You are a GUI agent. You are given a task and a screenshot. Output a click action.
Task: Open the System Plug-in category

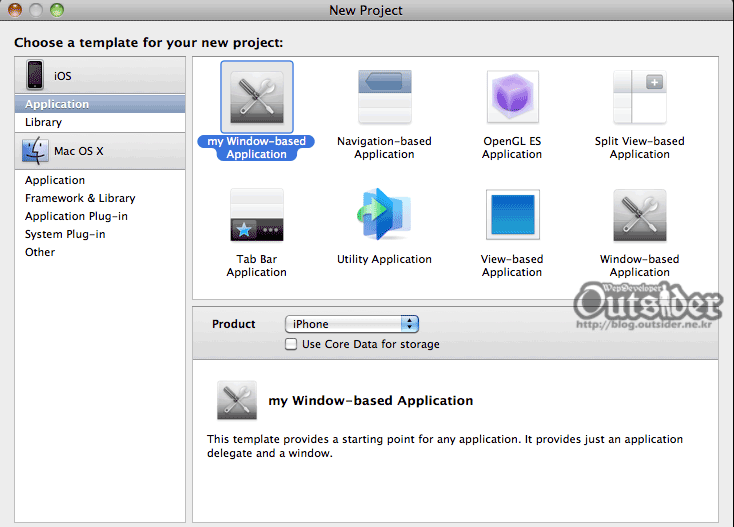point(100,234)
